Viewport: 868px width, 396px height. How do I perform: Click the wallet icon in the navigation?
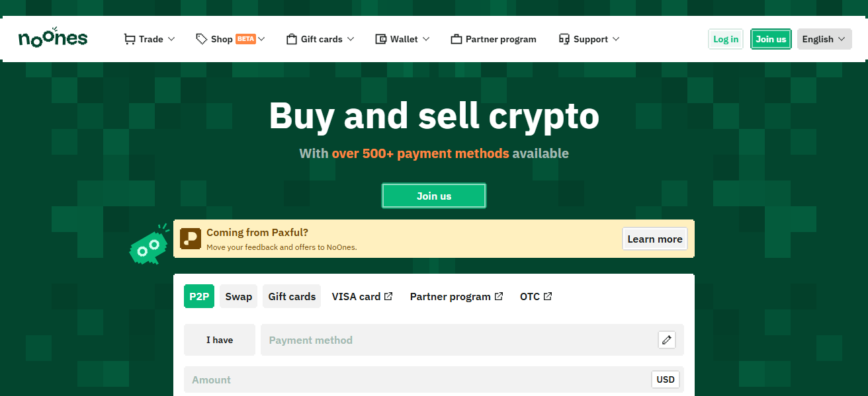pos(379,39)
